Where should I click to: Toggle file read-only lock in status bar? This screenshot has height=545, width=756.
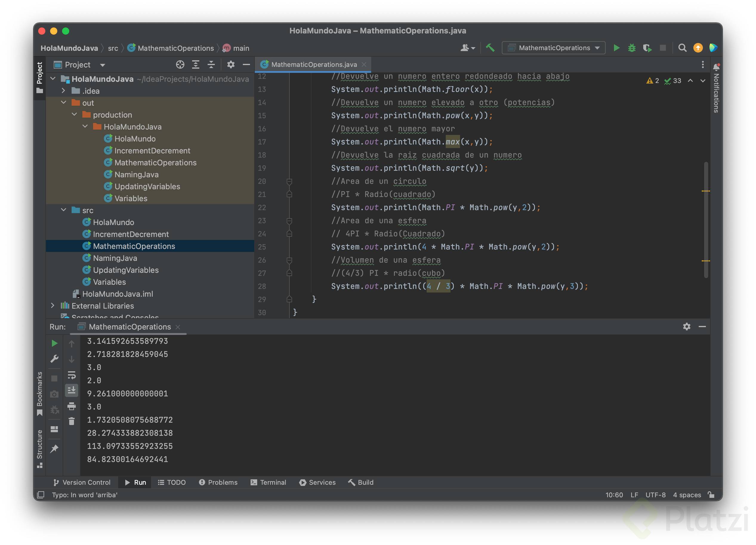tap(711, 495)
